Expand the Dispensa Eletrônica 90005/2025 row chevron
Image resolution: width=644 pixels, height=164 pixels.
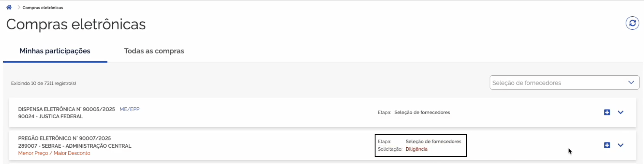tap(621, 112)
